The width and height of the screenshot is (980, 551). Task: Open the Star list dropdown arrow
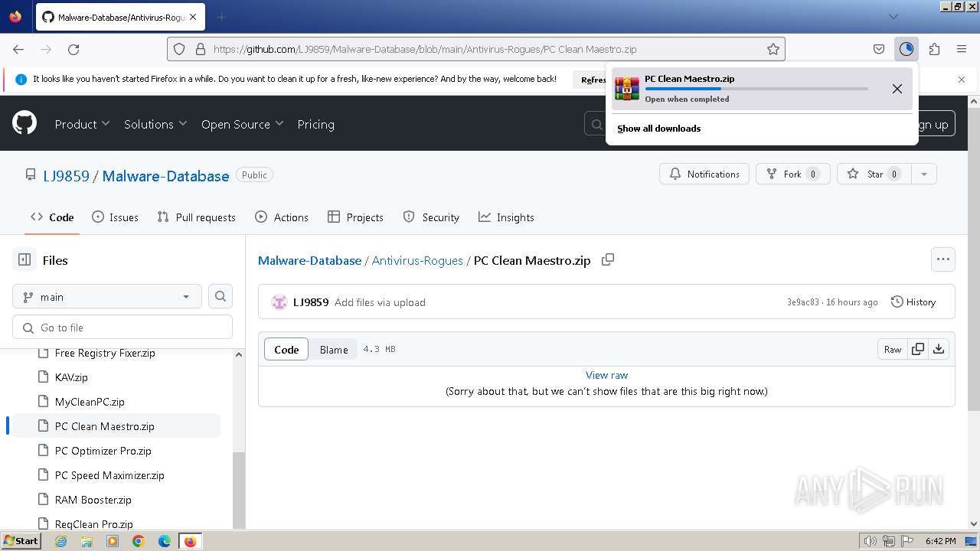(924, 174)
